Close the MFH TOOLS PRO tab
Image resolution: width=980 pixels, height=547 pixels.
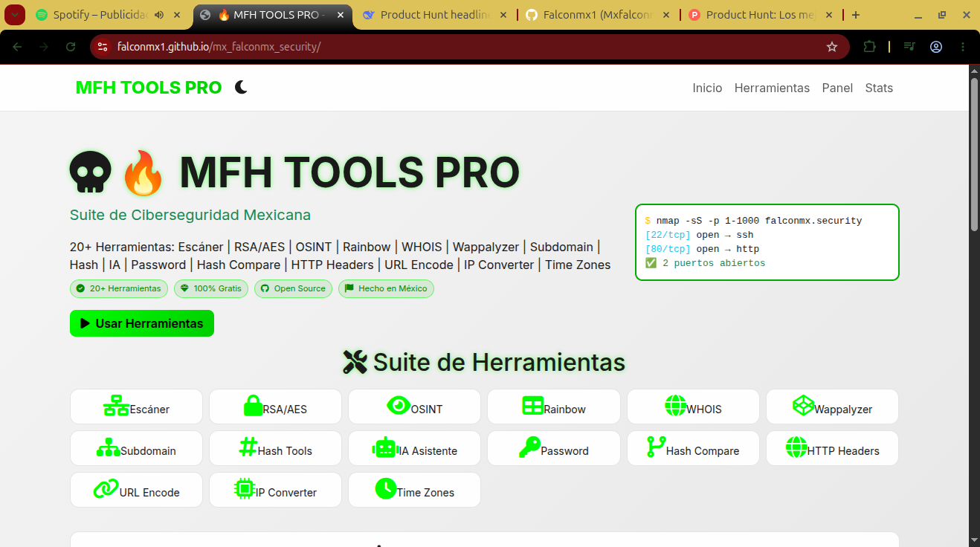pos(339,15)
